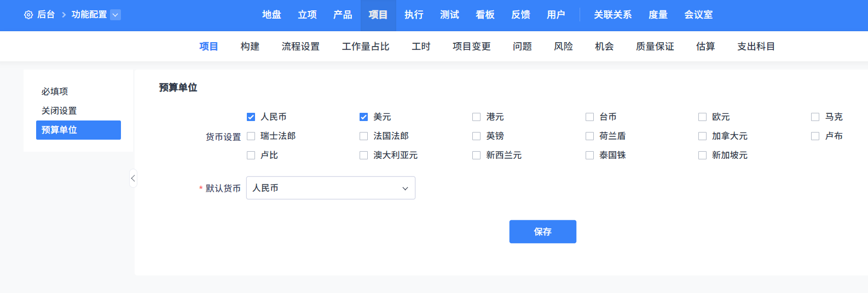Switch to the 流程设置 tab
Image resolution: width=868 pixels, height=293 pixels.
click(300, 47)
